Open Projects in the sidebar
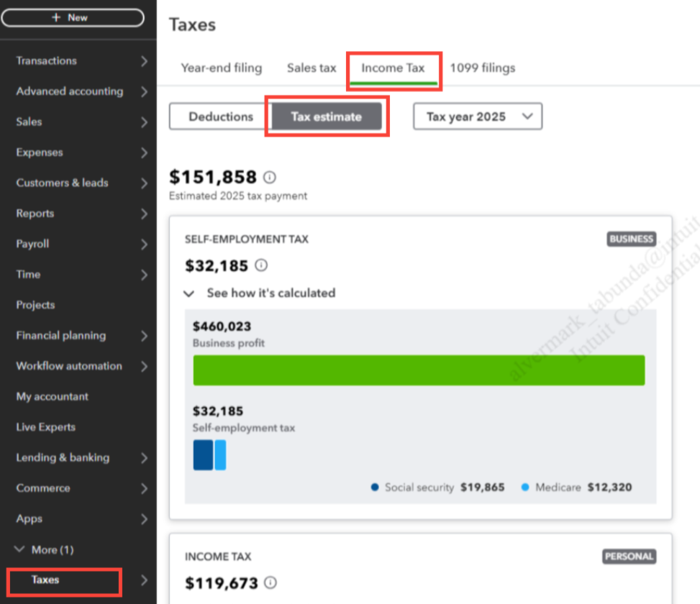Viewport: 700px width, 604px height. coord(35,305)
